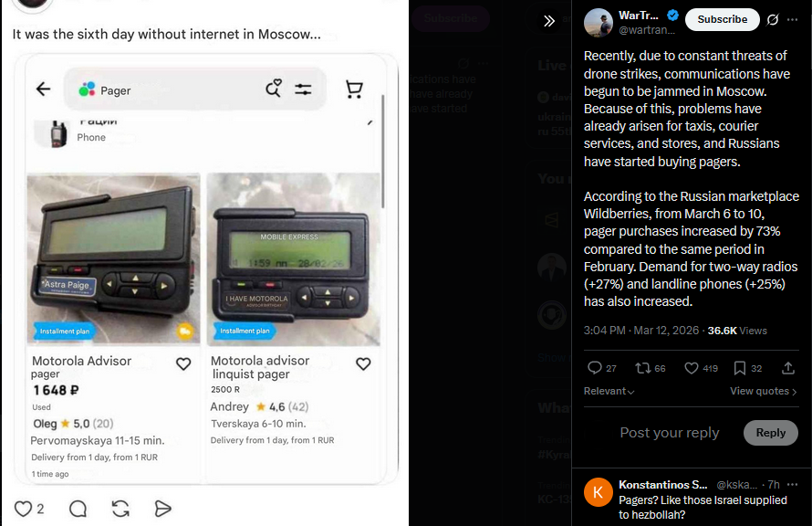Click the reply count bubble icon
The image size is (812, 526).
coord(595,368)
